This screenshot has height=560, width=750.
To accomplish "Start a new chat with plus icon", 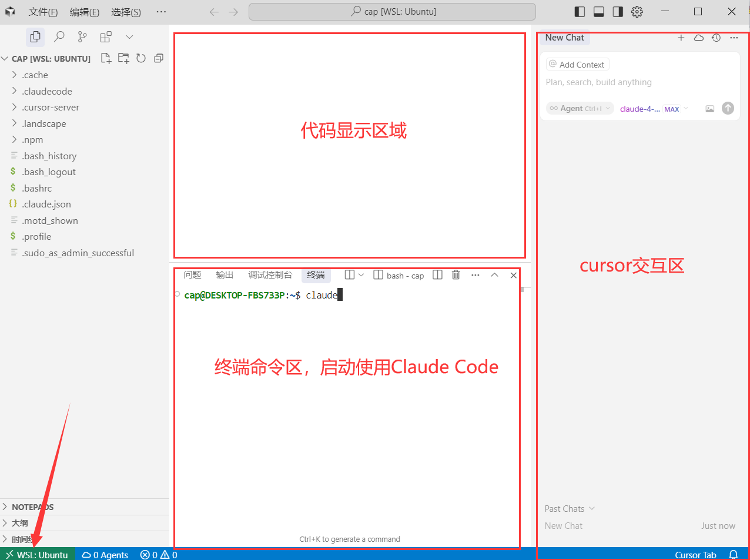I will [681, 38].
